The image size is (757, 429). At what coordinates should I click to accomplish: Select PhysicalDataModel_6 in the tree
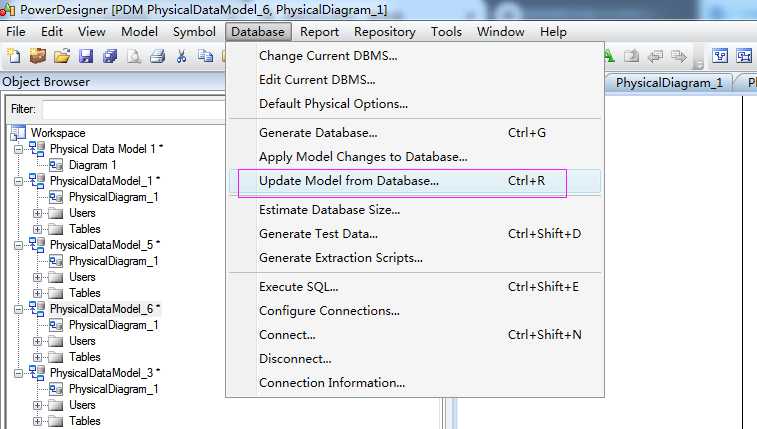point(104,309)
